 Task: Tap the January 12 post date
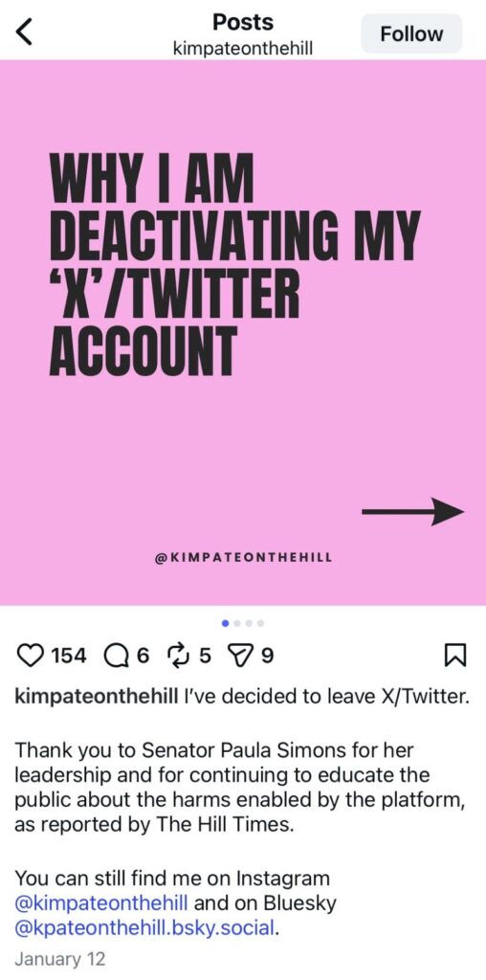pyautogui.click(x=60, y=959)
